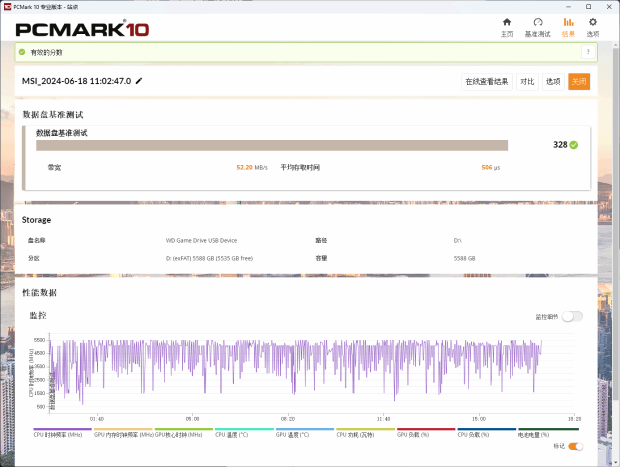
Task: Toggle CPU load (%) legend item
Action: point(487,432)
